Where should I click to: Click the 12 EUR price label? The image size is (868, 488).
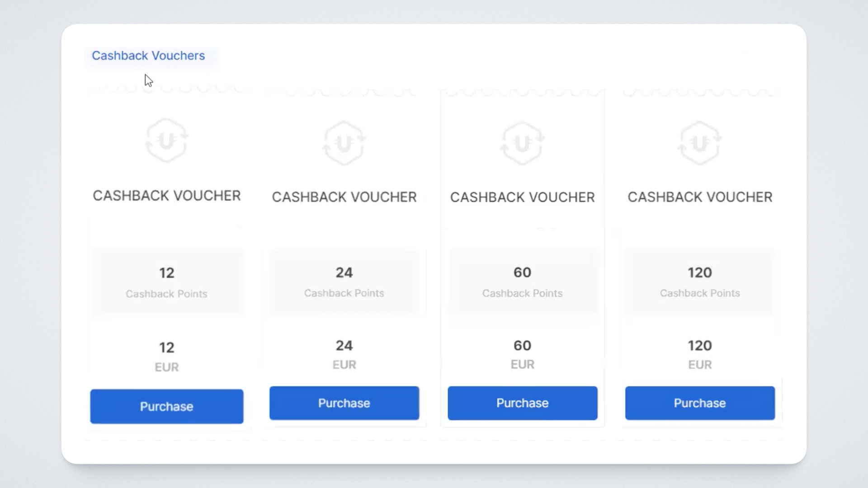(x=166, y=356)
